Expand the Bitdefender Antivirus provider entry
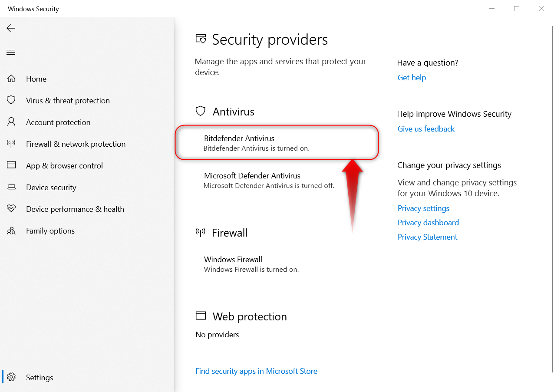 (x=256, y=143)
